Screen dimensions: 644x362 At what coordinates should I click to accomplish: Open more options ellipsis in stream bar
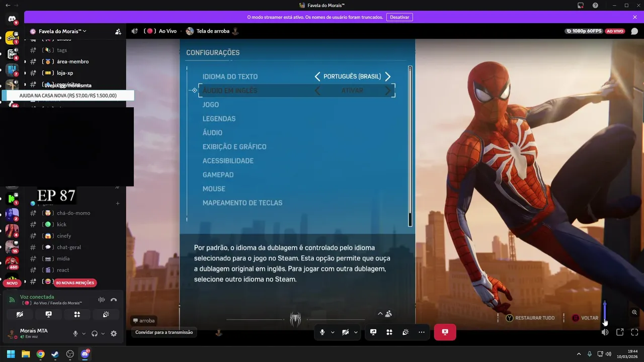pyautogui.click(x=422, y=332)
